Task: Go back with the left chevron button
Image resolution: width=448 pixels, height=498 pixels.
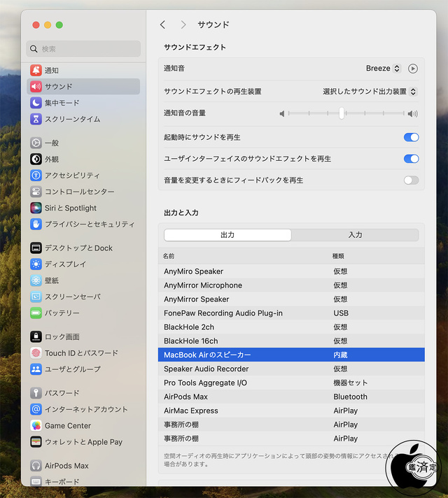Action: [x=163, y=24]
